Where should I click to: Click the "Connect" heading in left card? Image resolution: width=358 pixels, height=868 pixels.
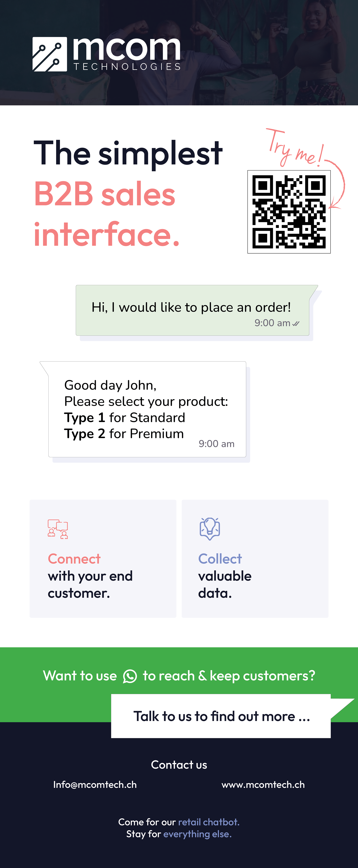click(x=74, y=559)
